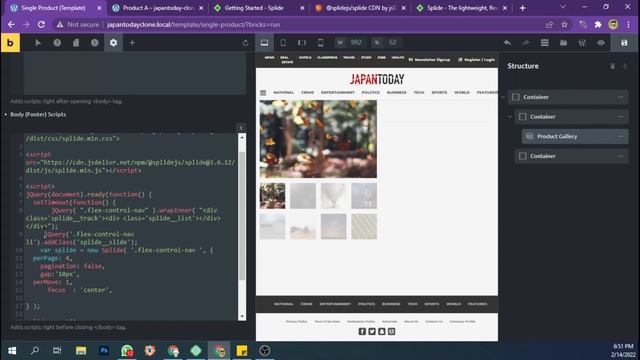Open Photoshop from the taskbar
This screenshot has width=640, height=360.
coord(104,351)
